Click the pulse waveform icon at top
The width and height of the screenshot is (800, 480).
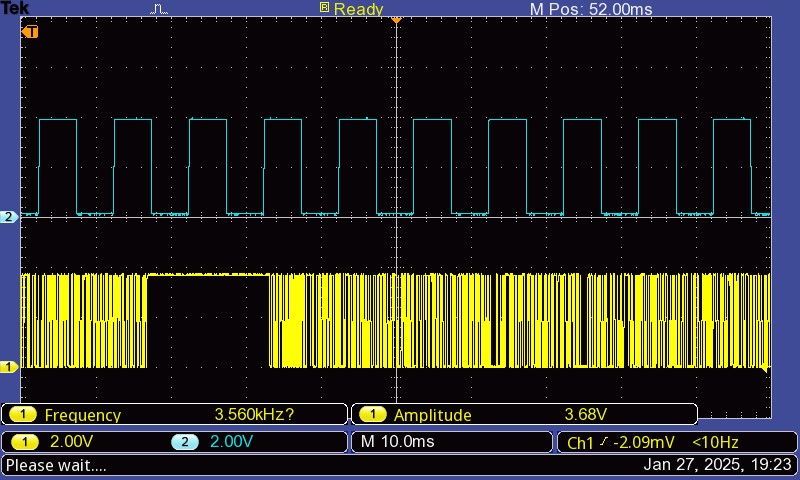pyautogui.click(x=160, y=9)
